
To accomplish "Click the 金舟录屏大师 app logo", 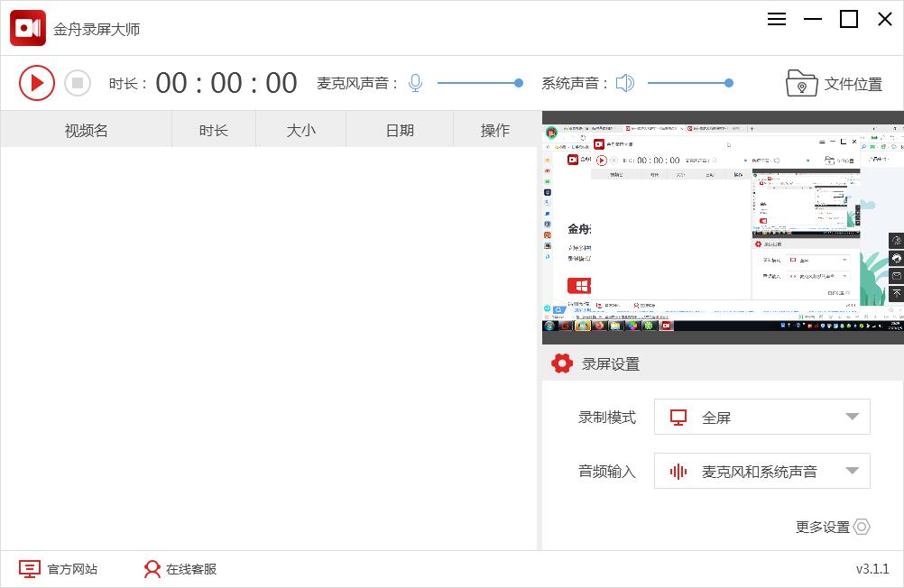I will pos(27,27).
